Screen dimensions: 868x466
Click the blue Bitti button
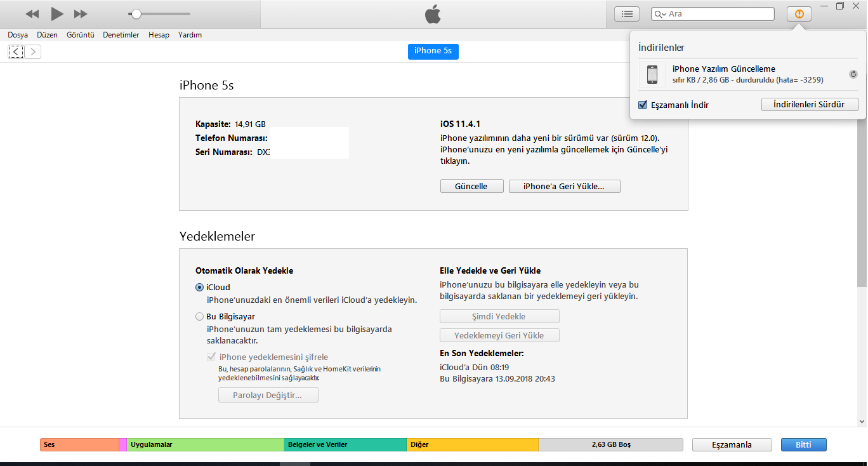point(804,444)
